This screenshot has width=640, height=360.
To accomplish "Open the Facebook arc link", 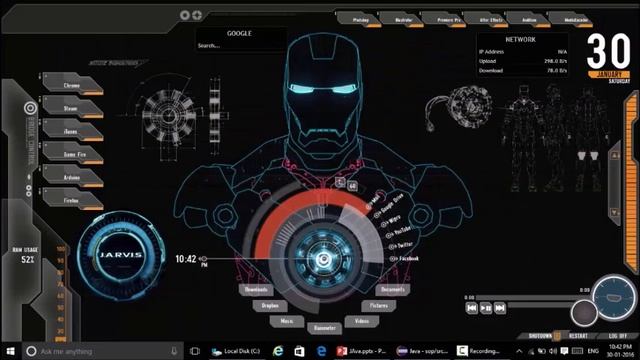I will 404,258.
